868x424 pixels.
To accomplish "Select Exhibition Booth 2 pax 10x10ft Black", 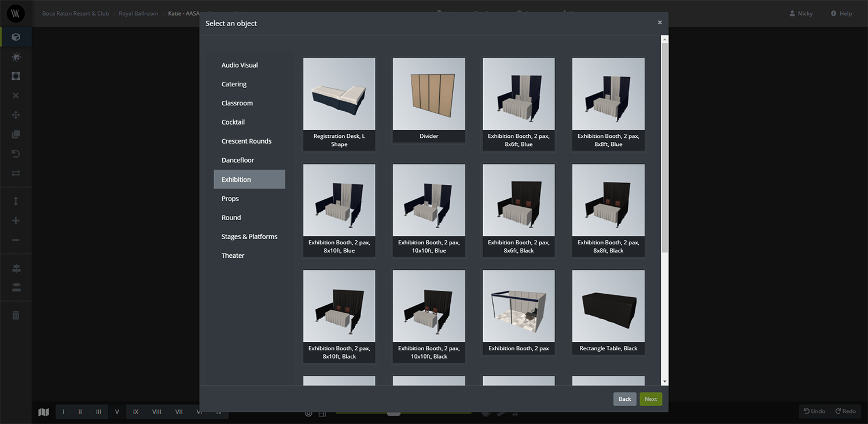I will tap(429, 316).
